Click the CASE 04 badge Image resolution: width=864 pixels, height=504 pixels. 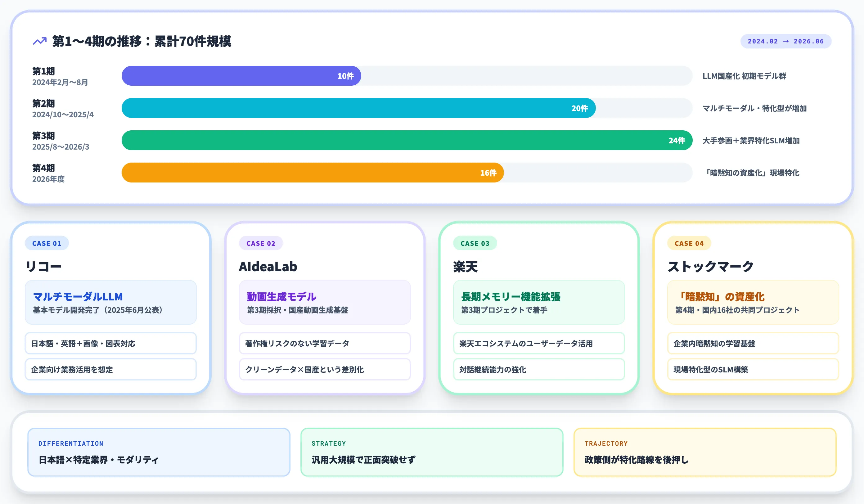(689, 243)
